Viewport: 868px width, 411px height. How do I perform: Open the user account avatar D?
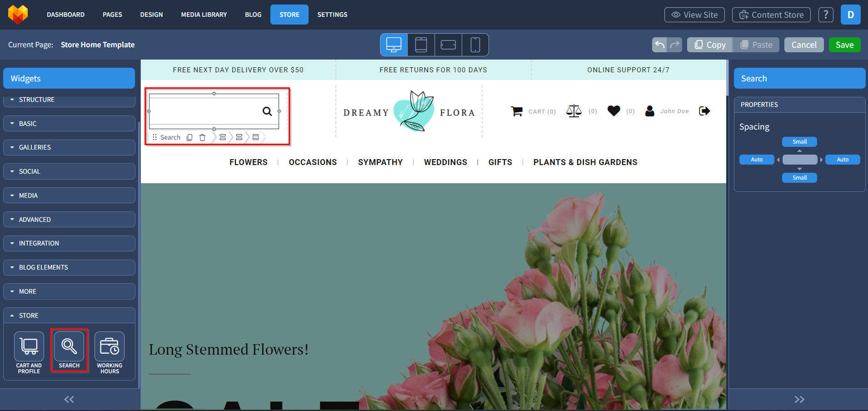(x=851, y=15)
